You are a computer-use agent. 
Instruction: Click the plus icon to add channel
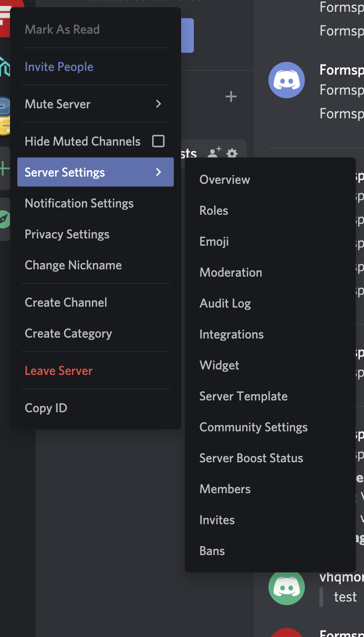(231, 96)
